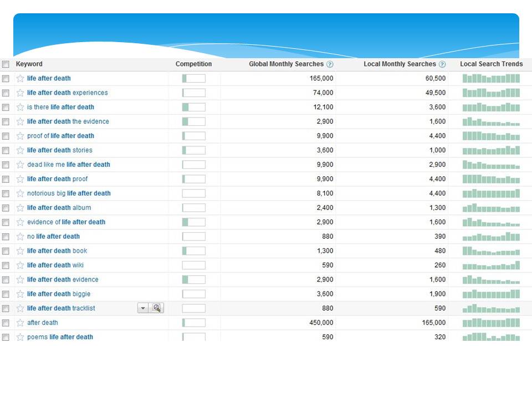
Task: Select checkbox for 'life after death book'
Action: 6,251
